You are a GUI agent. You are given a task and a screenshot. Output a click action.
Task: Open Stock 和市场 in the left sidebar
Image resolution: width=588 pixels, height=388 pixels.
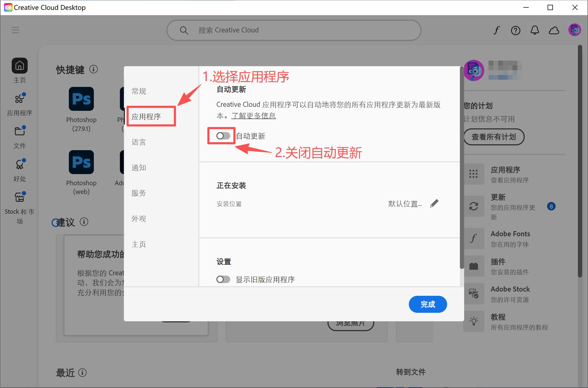click(19, 208)
